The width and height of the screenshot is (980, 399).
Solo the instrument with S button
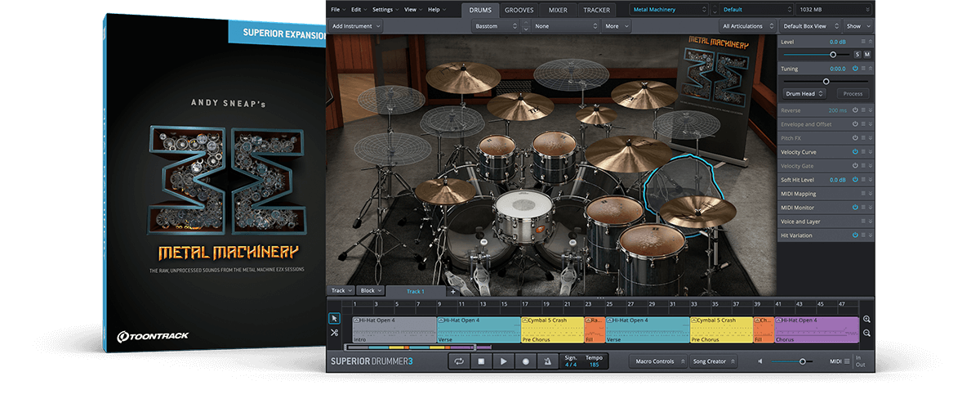point(857,54)
